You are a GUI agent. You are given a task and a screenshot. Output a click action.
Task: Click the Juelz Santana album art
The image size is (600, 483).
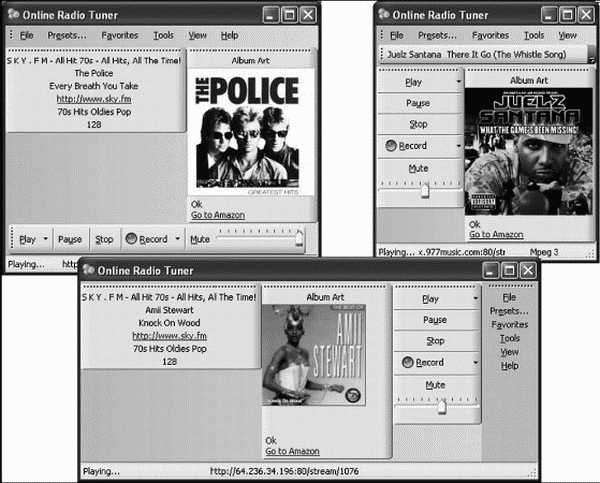point(528,152)
